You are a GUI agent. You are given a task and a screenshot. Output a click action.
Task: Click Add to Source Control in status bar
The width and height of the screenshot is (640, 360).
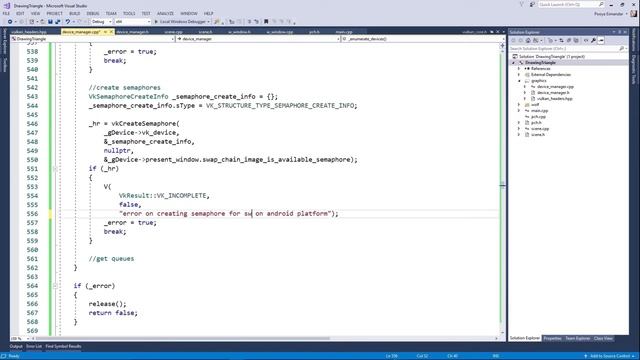[x=610, y=356]
